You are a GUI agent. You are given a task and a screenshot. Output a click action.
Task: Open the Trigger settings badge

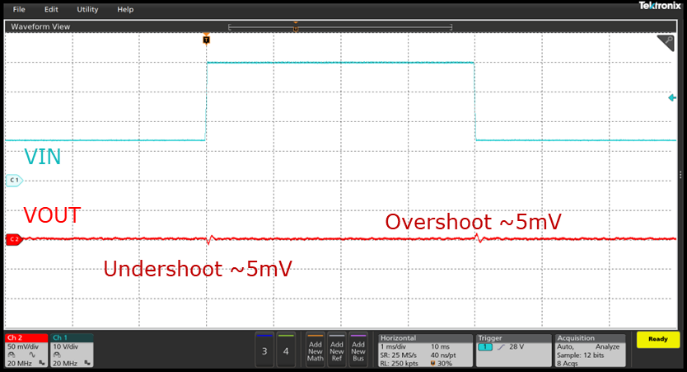[513, 350]
